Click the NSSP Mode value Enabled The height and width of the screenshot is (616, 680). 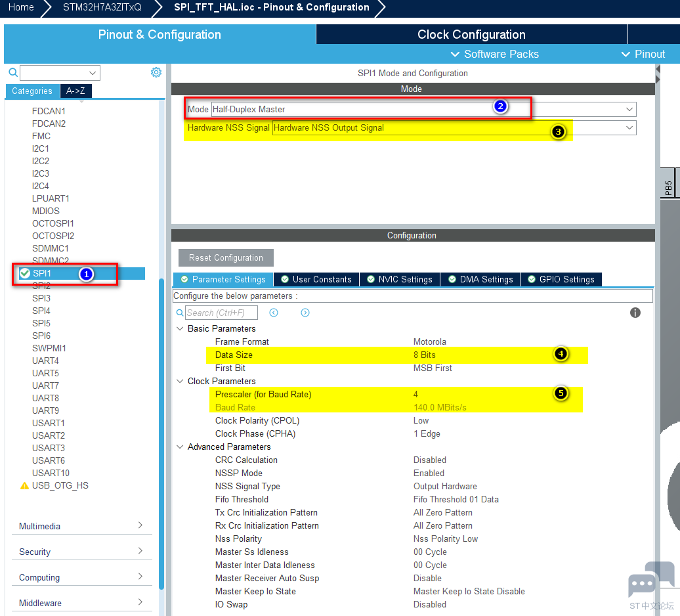pyautogui.click(x=429, y=473)
